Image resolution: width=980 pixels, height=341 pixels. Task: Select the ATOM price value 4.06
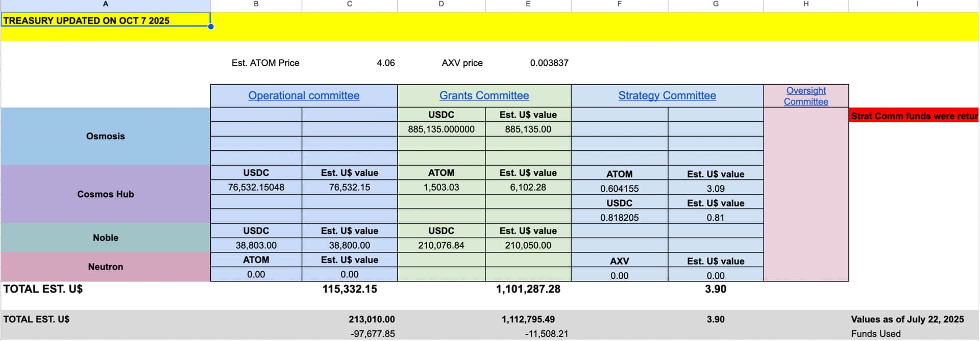point(385,63)
